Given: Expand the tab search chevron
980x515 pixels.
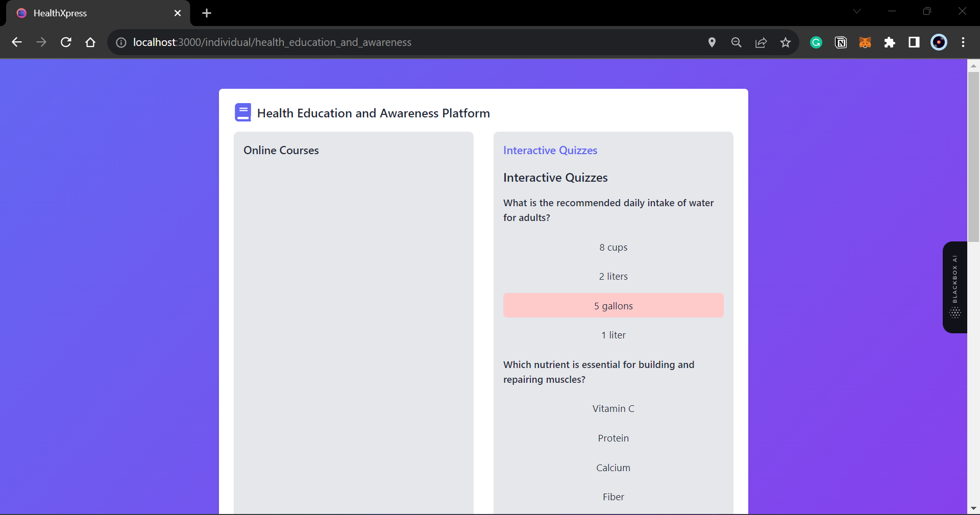Looking at the screenshot, I should point(857,11).
